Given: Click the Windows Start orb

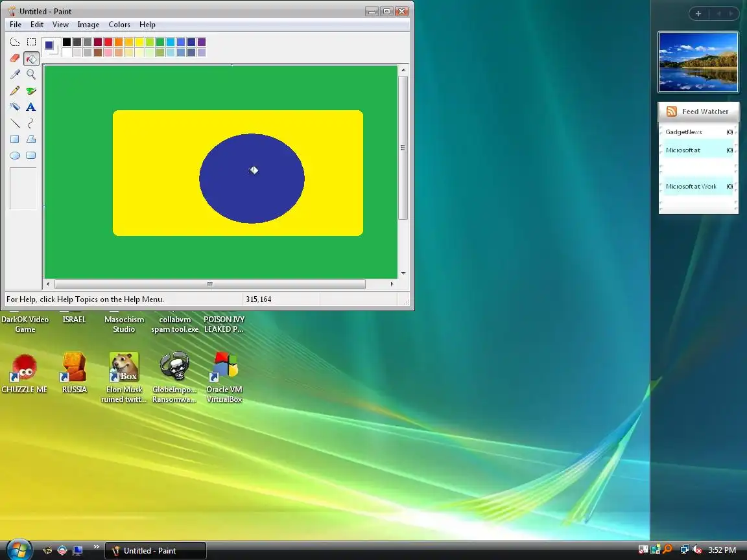Looking at the screenshot, I should (x=19, y=550).
